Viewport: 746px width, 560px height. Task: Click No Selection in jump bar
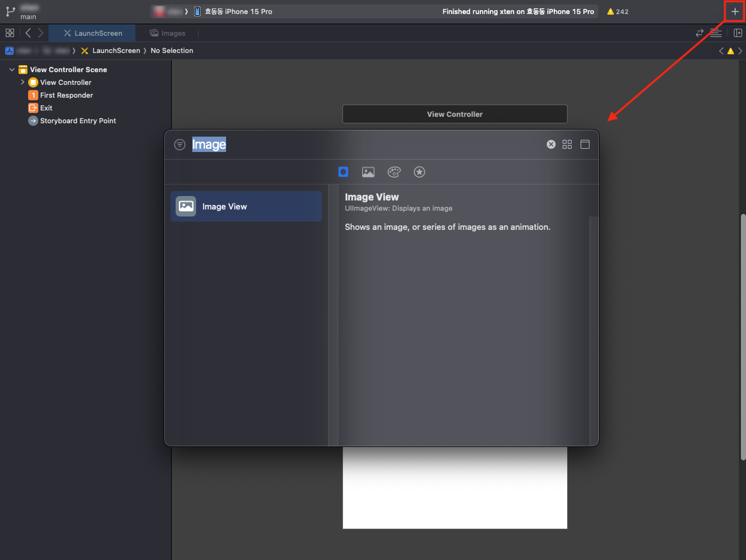[172, 50]
